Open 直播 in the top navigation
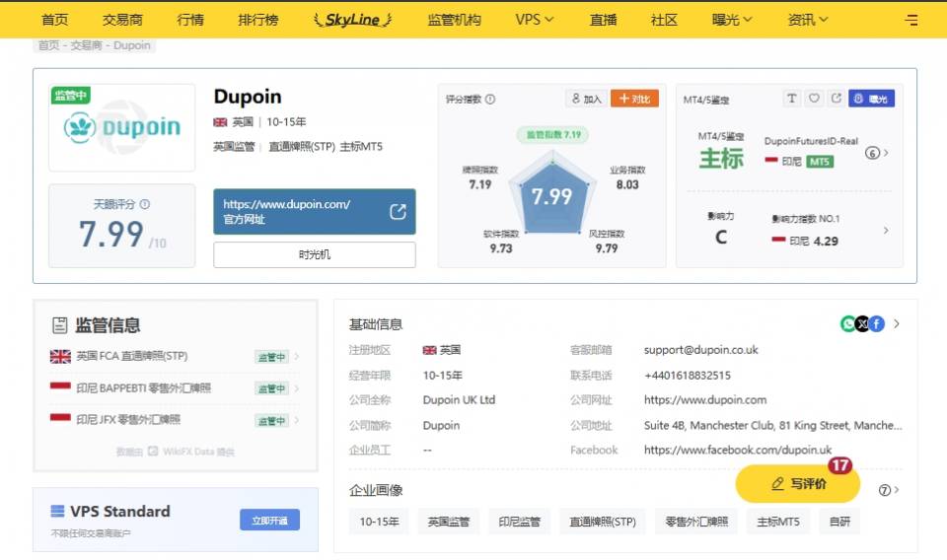 [x=604, y=20]
